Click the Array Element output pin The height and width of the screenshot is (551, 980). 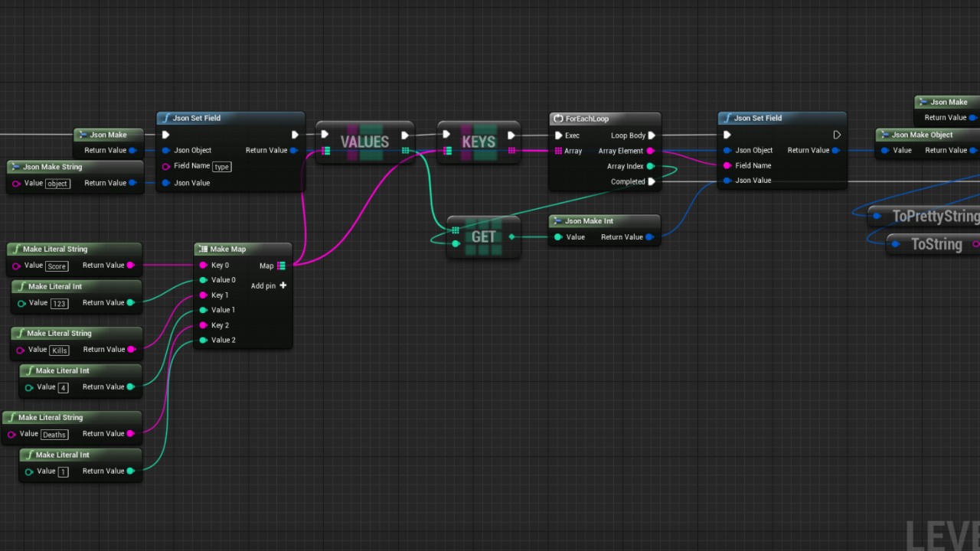[x=651, y=151]
